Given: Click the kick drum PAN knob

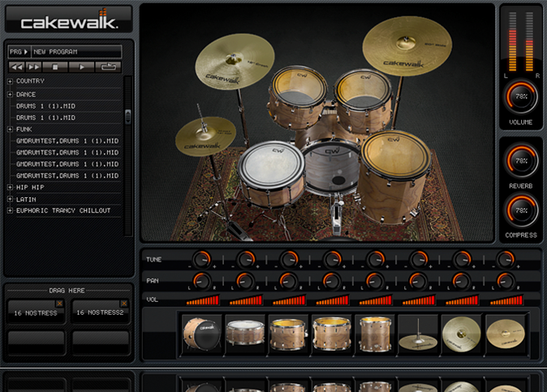Looking at the screenshot, I should [202, 281].
